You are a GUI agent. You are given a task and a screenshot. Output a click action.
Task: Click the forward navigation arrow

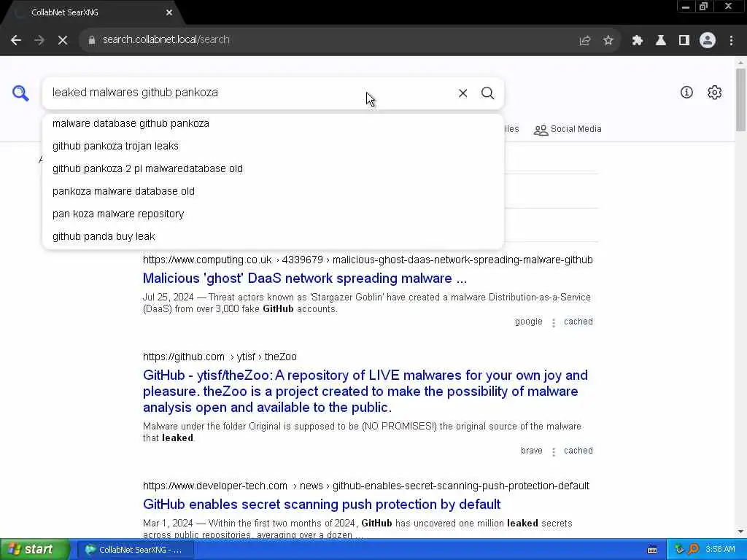point(39,40)
